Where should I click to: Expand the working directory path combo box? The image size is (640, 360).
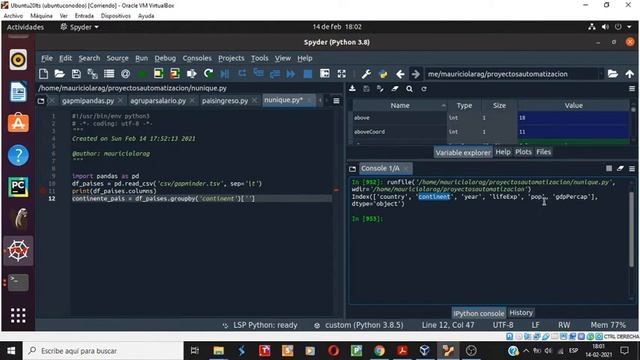[x=601, y=74]
